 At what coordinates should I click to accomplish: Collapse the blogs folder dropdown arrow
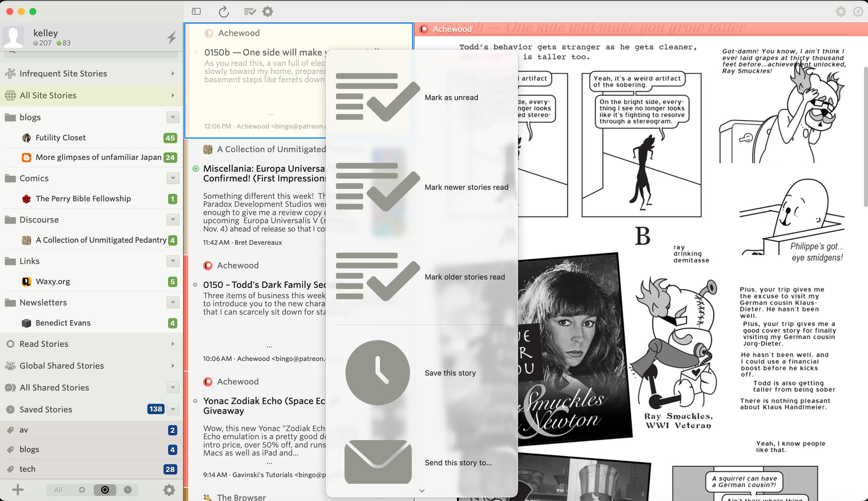tap(173, 117)
